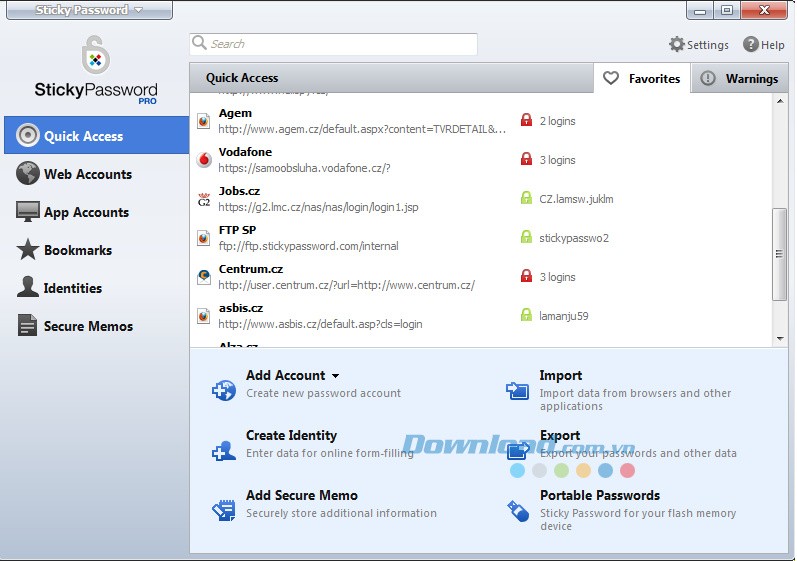The width and height of the screenshot is (797, 561).
Task: Click the Secure Memos document icon
Action: point(27,325)
